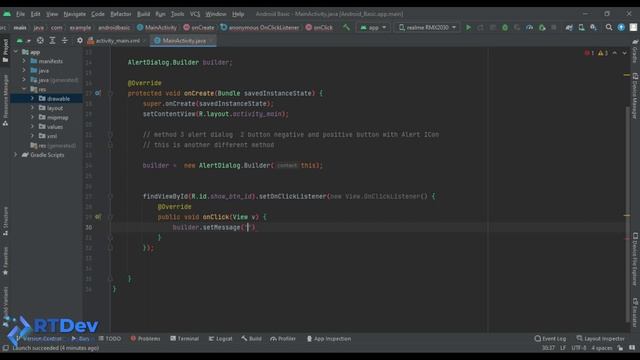This screenshot has width=640, height=360.
Task: Click inside the setMessage string argument
Action: pos(248,227)
